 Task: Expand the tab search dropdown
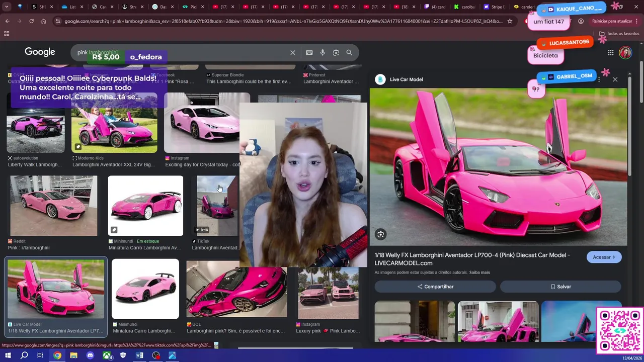(7, 7)
